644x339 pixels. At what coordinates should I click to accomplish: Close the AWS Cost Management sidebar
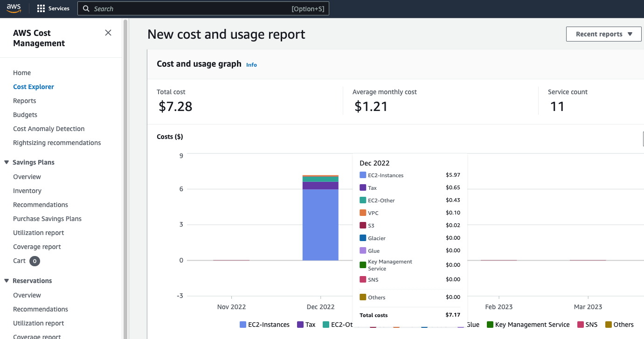coord(108,33)
